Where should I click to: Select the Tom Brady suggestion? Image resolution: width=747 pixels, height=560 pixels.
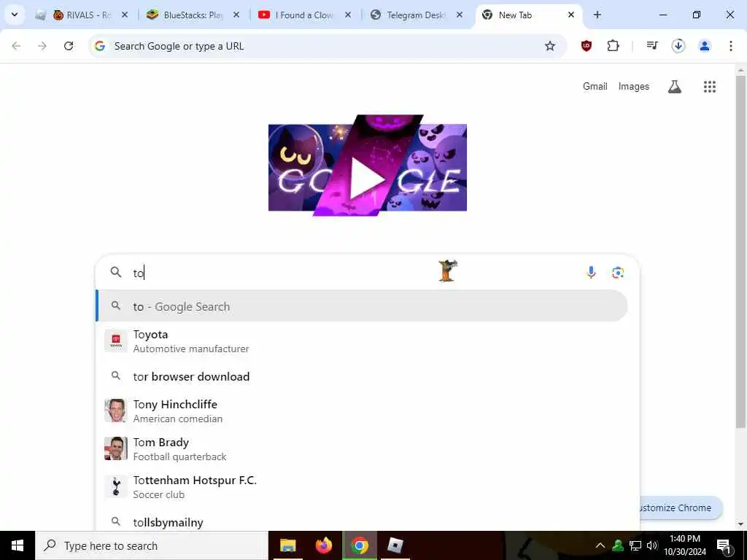click(362, 449)
